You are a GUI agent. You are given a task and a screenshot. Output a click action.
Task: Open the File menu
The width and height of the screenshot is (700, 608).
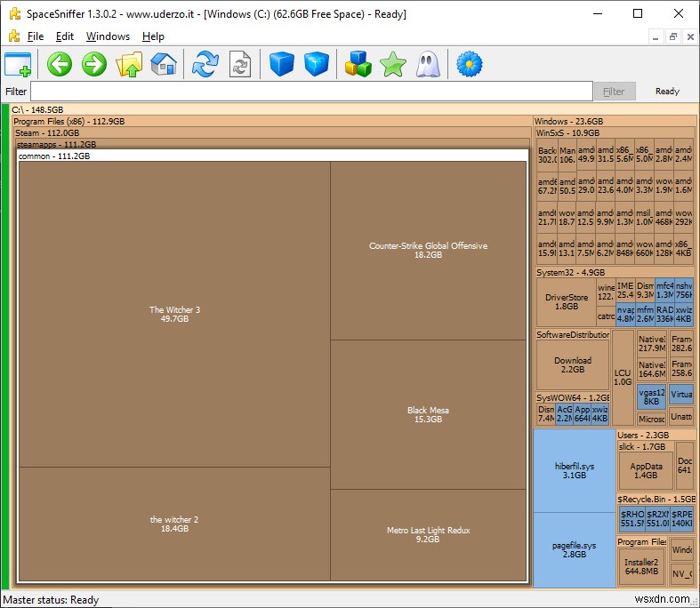(x=36, y=36)
